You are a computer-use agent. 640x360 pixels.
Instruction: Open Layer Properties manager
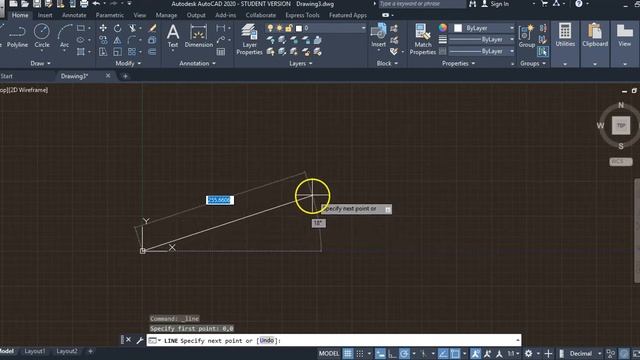click(249, 39)
